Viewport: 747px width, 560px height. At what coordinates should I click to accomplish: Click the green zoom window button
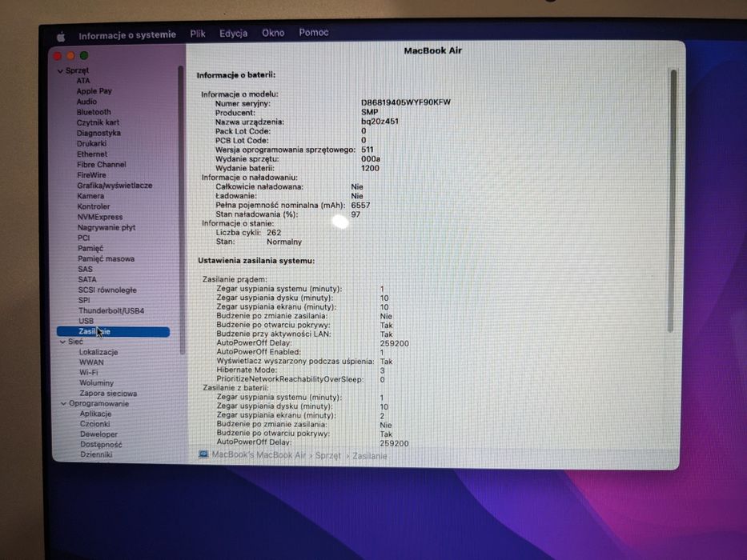(x=84, y=56)
